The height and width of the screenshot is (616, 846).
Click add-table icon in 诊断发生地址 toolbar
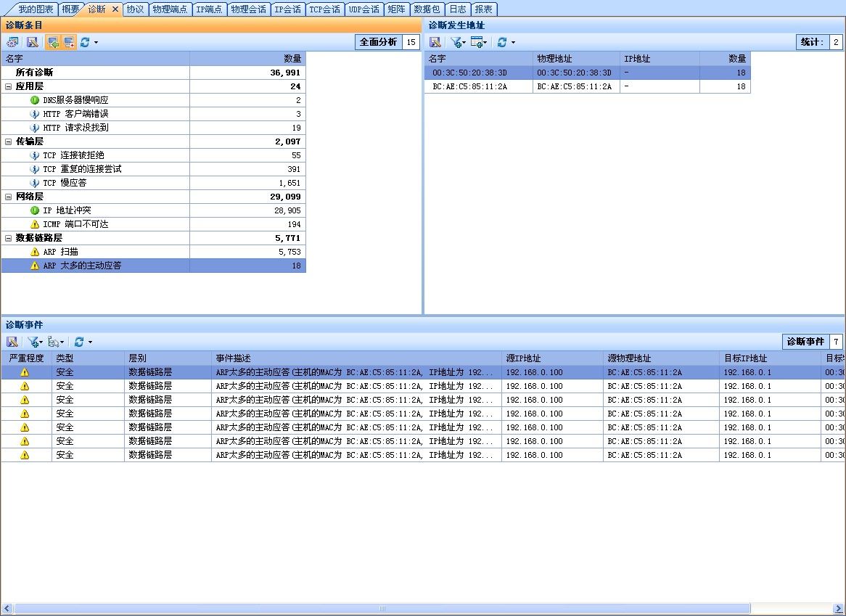pos(477,42)
